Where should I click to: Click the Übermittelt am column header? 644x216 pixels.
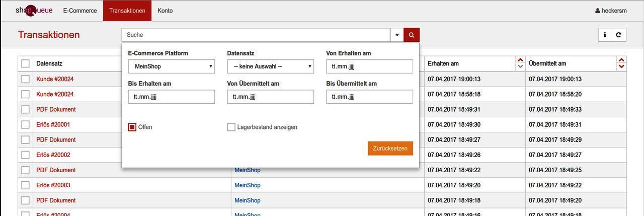click(548, 63)
